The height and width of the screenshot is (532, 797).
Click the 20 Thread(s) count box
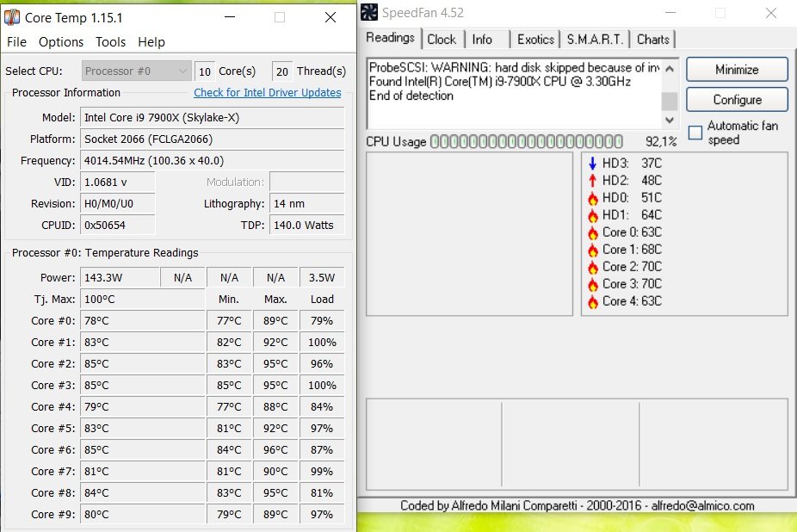282,71
